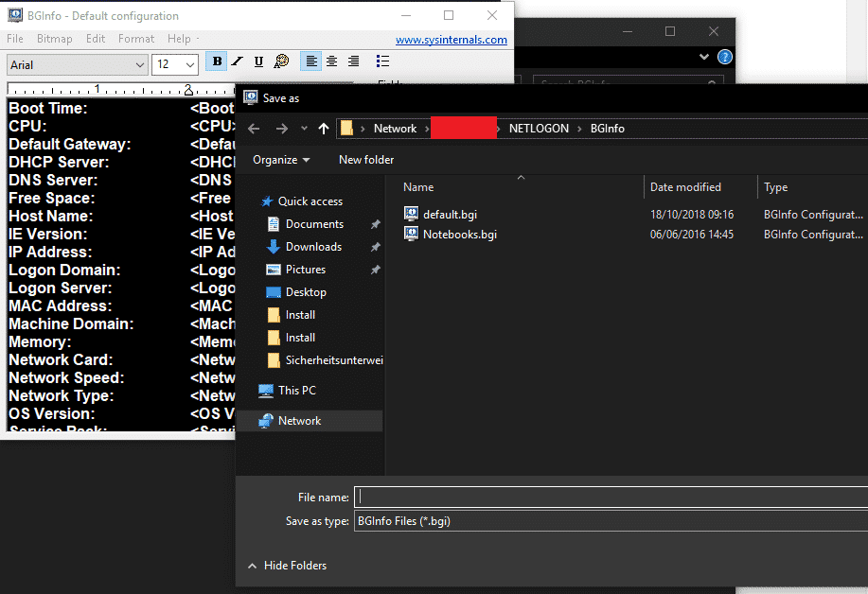Click the MAC Address: row in editor
868x594 pixels.
(121, 306)
